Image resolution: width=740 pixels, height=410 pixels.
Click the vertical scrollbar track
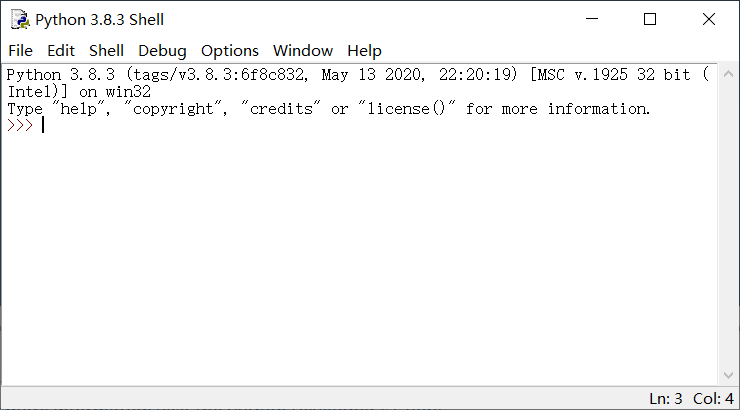(x=728, y=225)
